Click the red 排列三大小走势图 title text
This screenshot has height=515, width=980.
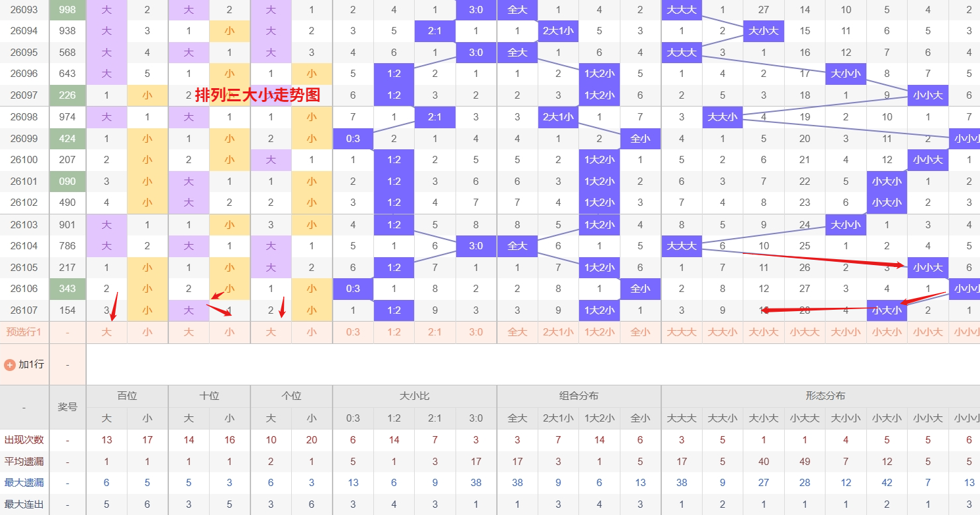(257, 95)
